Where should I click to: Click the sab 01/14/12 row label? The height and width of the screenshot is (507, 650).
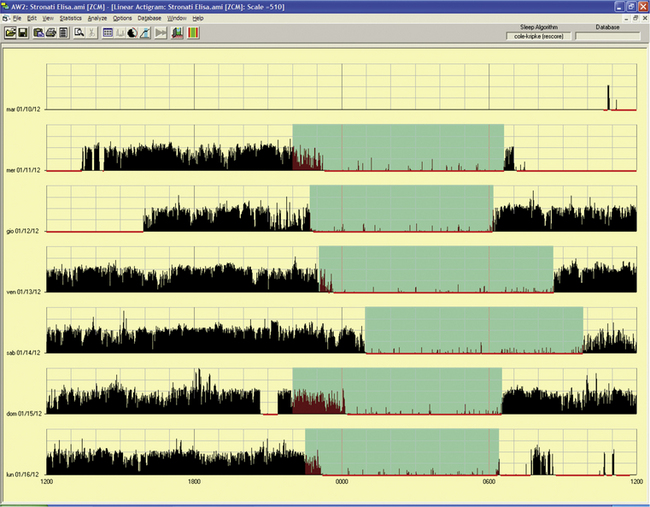point(23,353)
